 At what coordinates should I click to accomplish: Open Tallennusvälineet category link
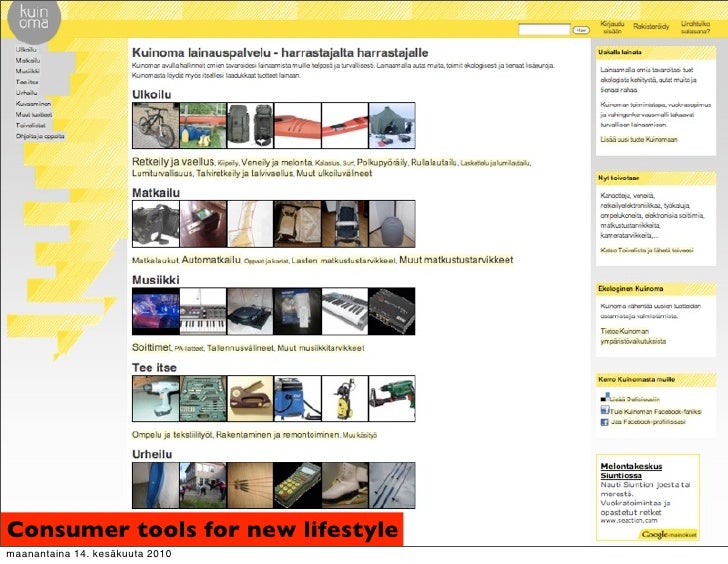[240, 348]
